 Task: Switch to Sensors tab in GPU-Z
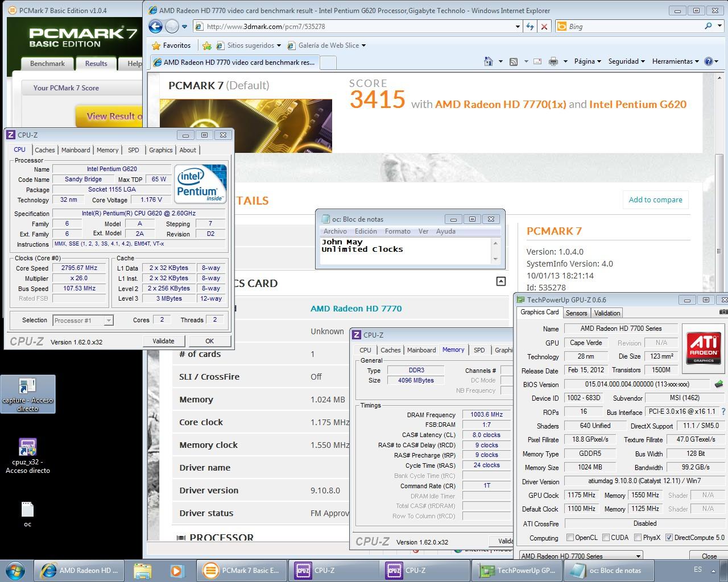576,313
